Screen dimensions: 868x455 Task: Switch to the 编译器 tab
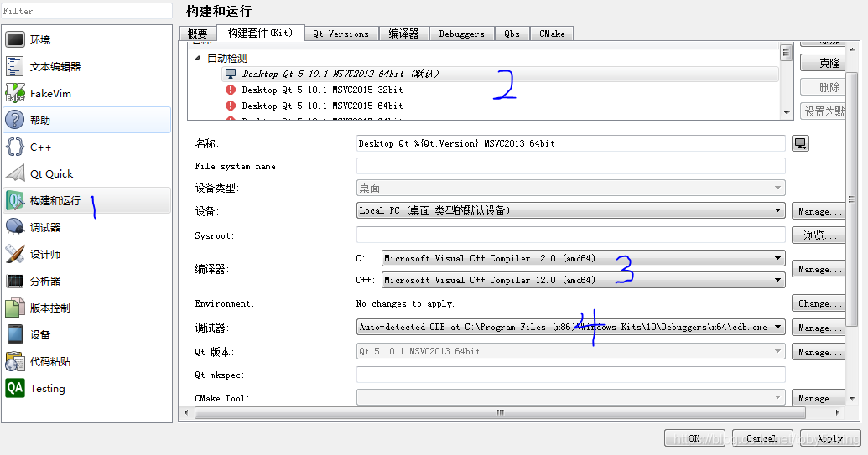[x=404, y=34]
